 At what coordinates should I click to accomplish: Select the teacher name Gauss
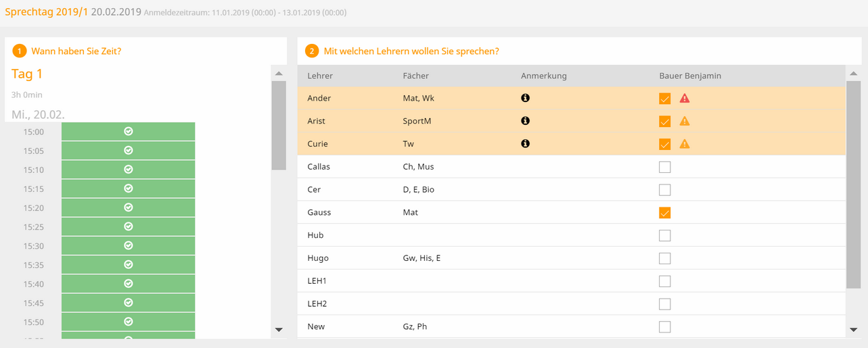pos(319,212)
